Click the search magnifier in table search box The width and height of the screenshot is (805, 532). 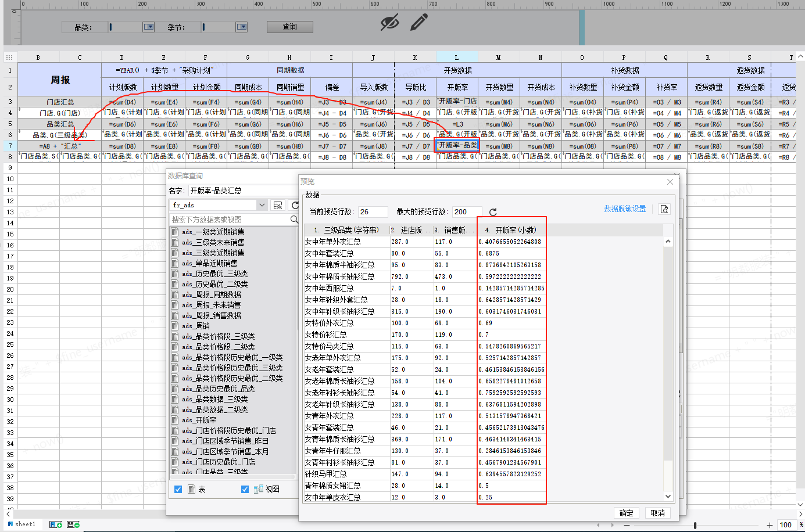tap(294, 220)
